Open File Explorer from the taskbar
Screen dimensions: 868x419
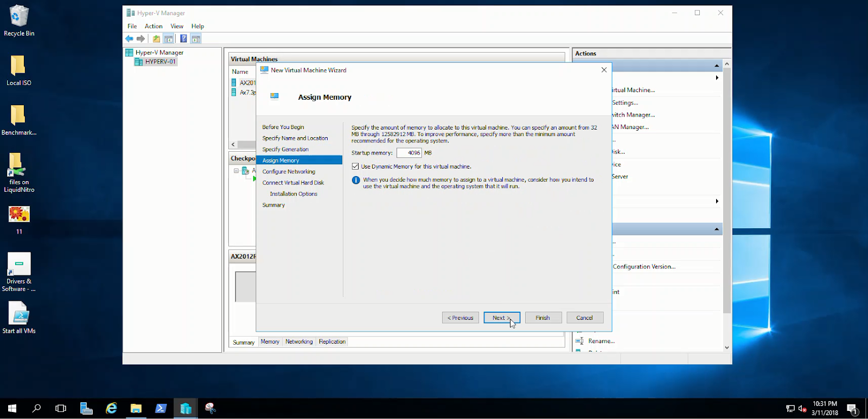[x=136, y=408]
